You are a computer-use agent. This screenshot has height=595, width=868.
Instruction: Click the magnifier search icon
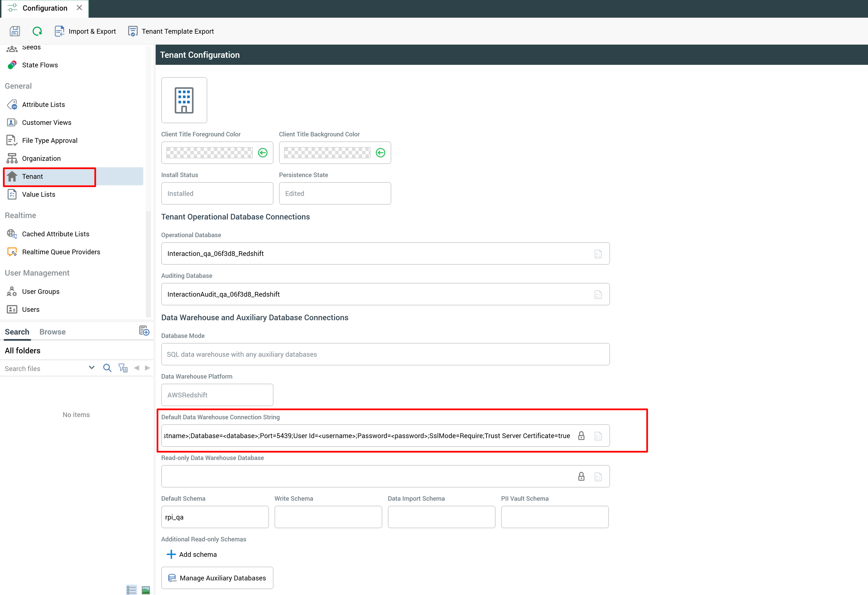(x=107, y=368)
